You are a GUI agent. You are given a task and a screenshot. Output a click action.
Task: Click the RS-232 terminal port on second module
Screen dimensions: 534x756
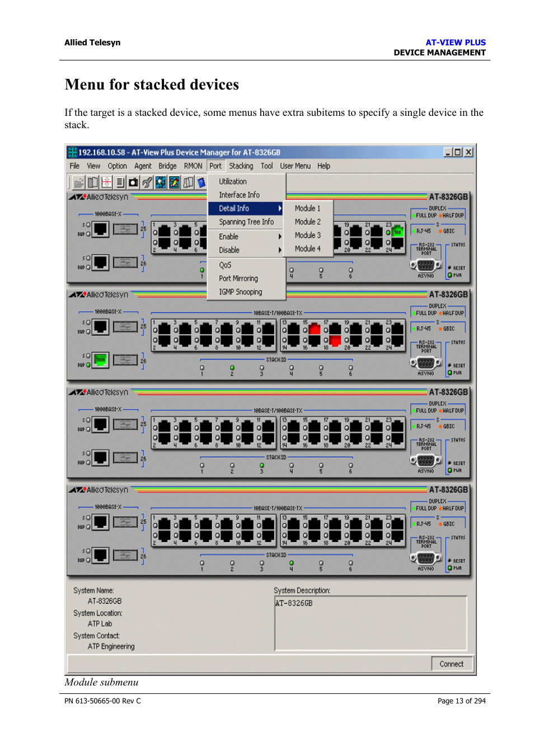click(425, 363)
